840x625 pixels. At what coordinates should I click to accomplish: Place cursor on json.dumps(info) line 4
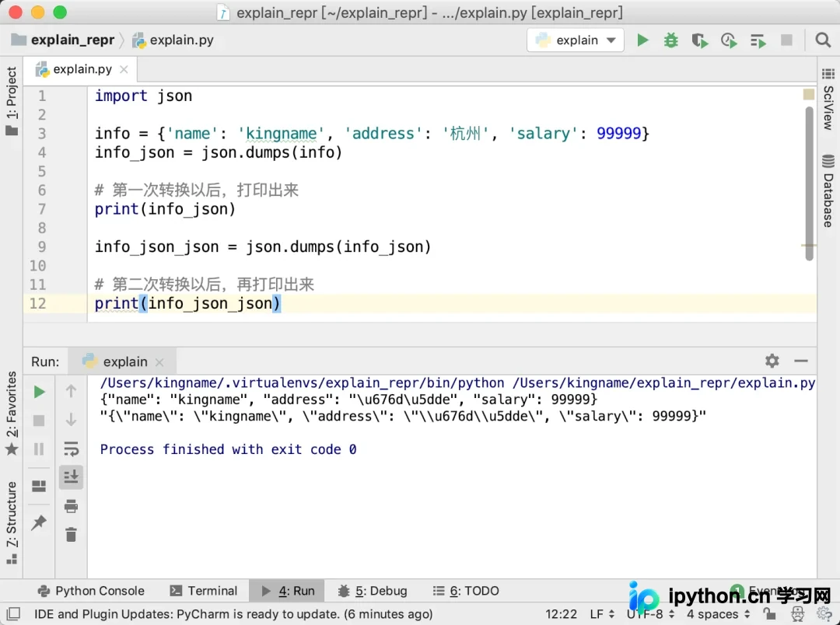271,152
